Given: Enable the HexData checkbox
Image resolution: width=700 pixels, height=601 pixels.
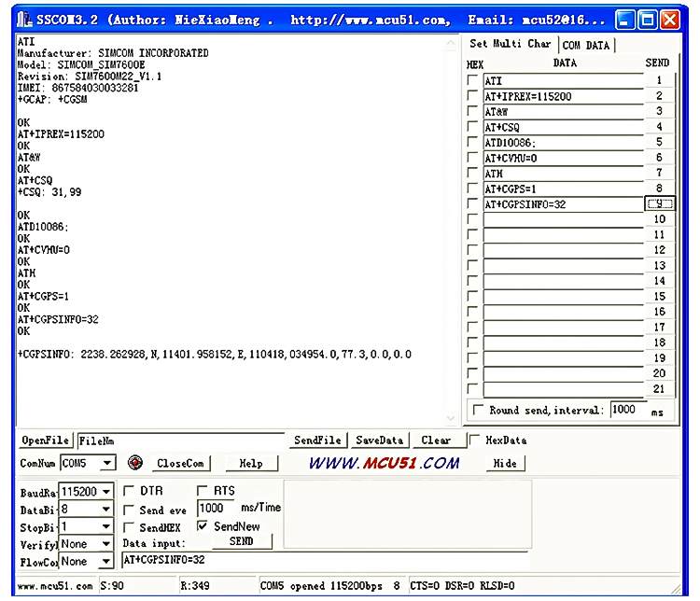Looking at the screenshot, I should point(474,440).
